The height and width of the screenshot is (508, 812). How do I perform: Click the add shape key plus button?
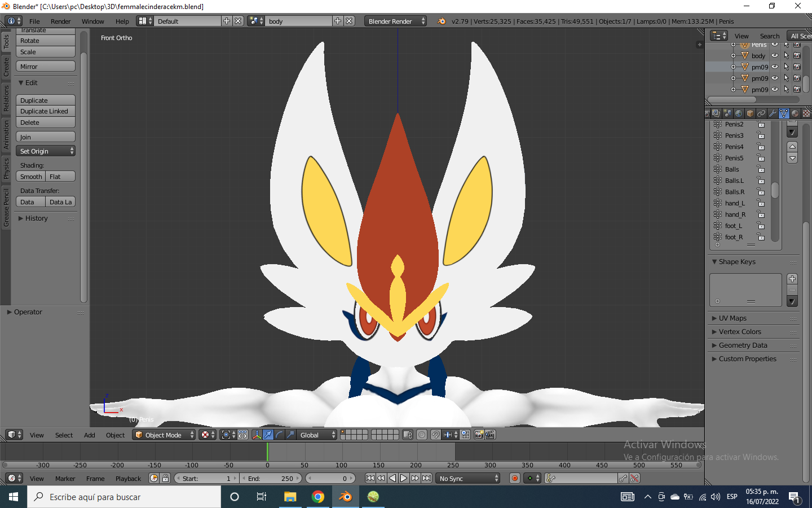(792, 279)
